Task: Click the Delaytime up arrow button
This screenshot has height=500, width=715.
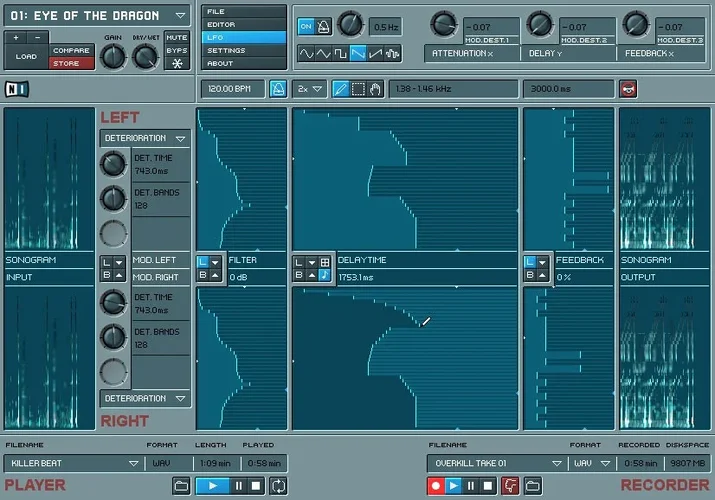Action: click(311, 275)
